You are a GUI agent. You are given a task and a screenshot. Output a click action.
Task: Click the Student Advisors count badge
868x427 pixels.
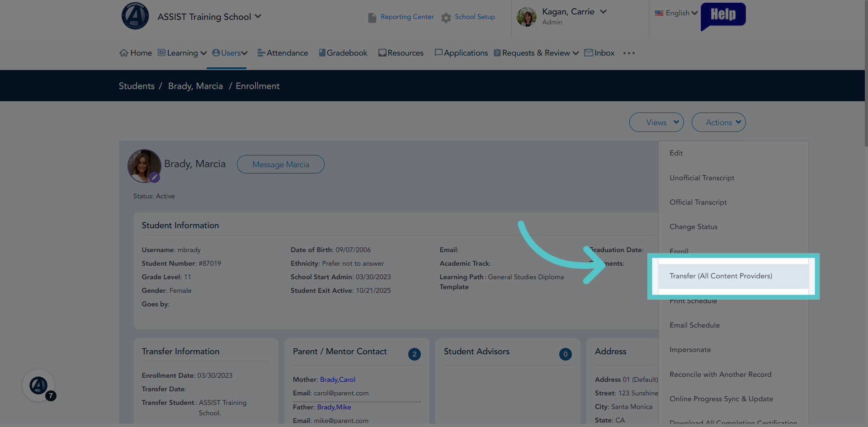(x=566, y=354)
